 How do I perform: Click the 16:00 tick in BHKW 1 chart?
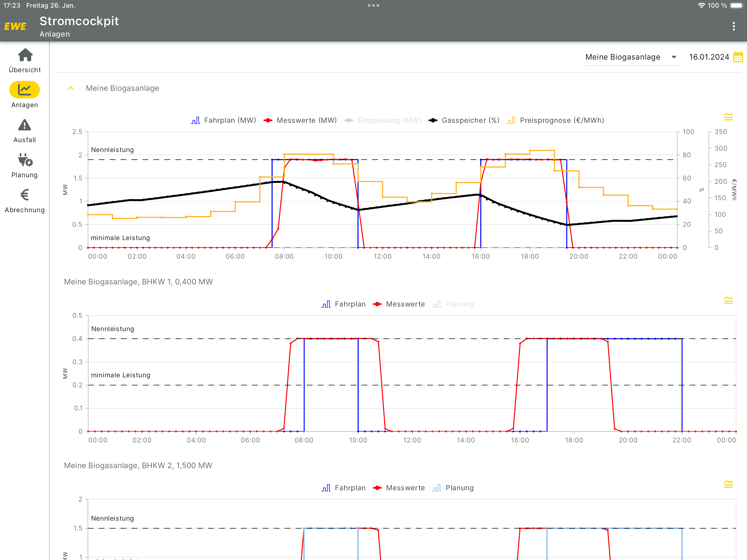coord(520,441)
